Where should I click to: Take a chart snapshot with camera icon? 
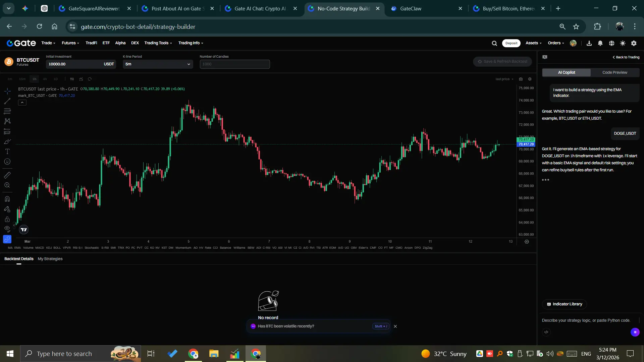[x=521, y=79]
